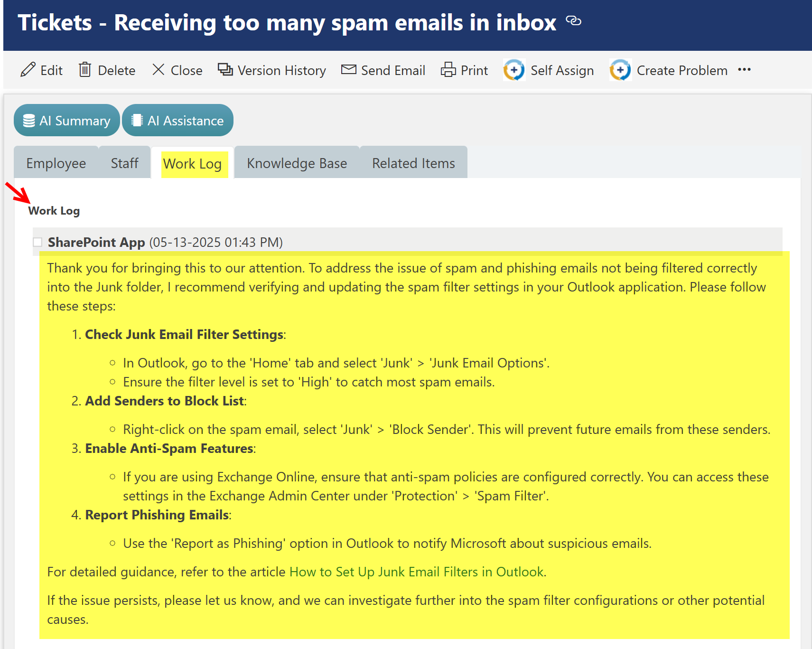Expand the toolbar's more options ellipsis

[744, 70]
